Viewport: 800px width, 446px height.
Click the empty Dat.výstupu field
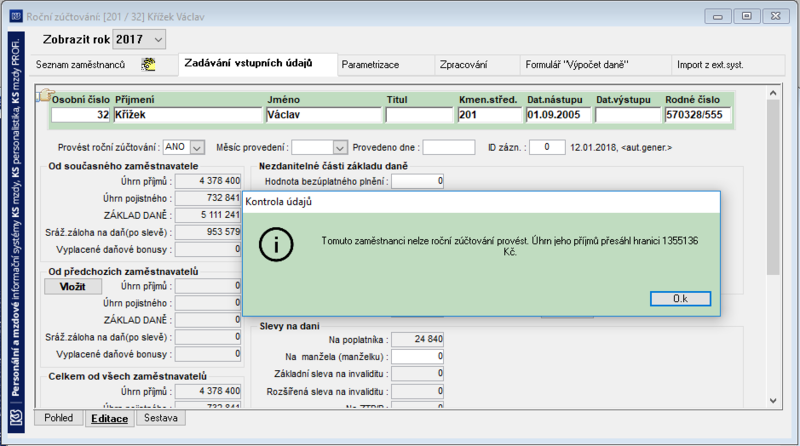(628, 115)
